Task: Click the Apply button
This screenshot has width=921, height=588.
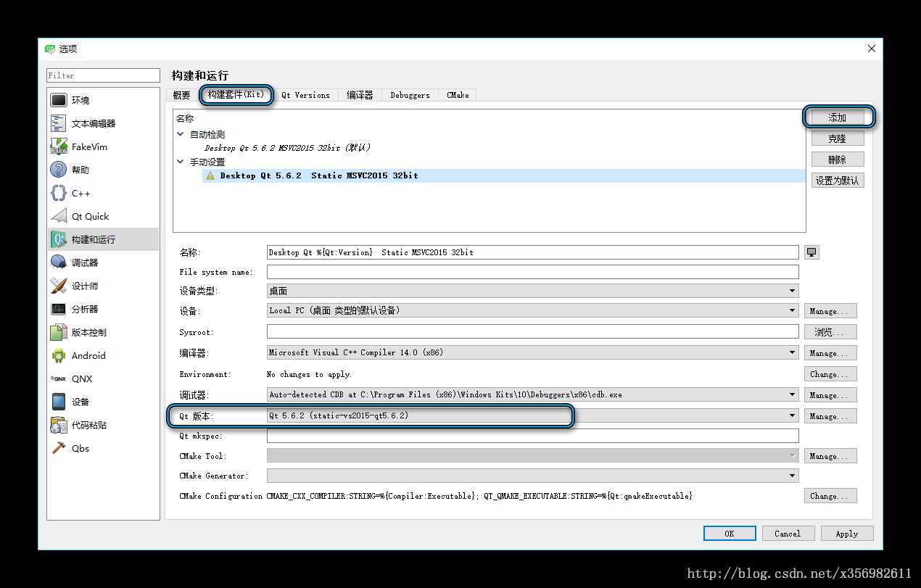Action: [x=847, y=534]
